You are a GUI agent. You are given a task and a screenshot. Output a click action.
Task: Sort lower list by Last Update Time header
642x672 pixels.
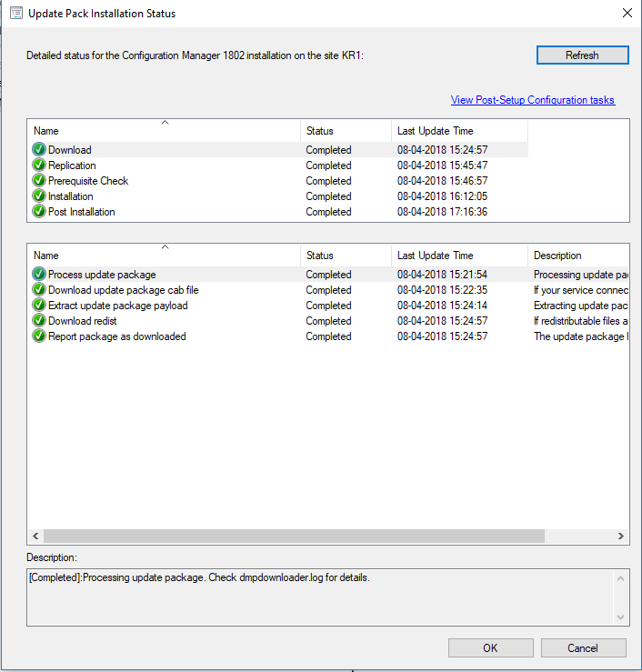click(x=459, y=256)
